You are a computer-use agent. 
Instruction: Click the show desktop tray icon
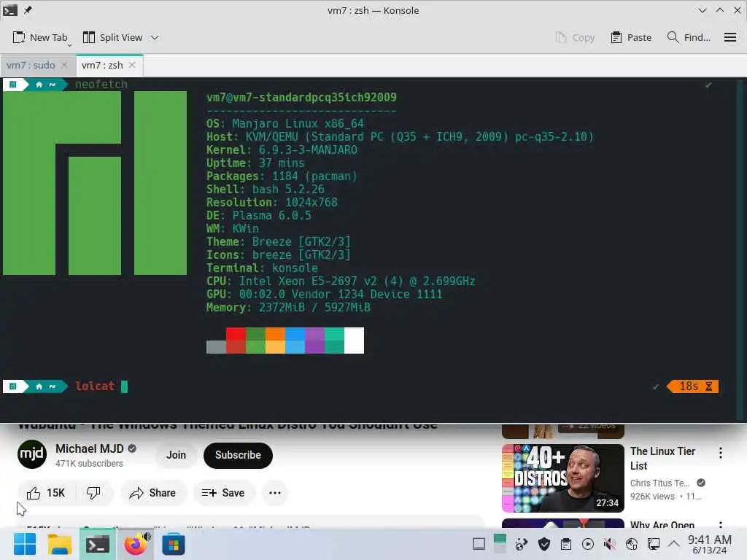click(479, 544)
